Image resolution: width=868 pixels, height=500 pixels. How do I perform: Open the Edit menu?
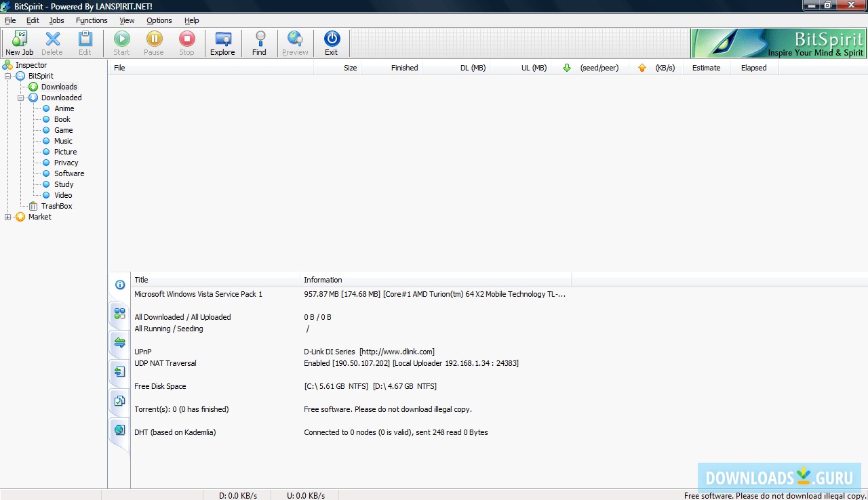33,20
